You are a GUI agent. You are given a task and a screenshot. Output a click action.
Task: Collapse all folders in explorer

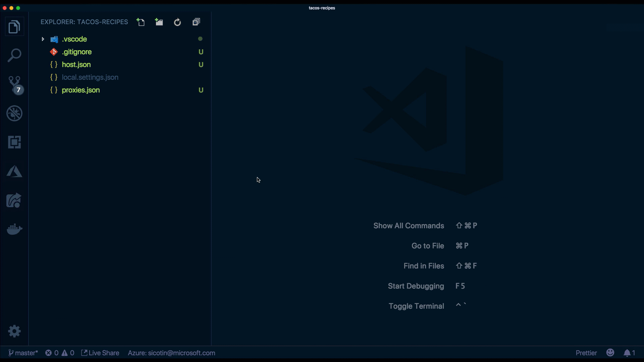click(196, 22)
